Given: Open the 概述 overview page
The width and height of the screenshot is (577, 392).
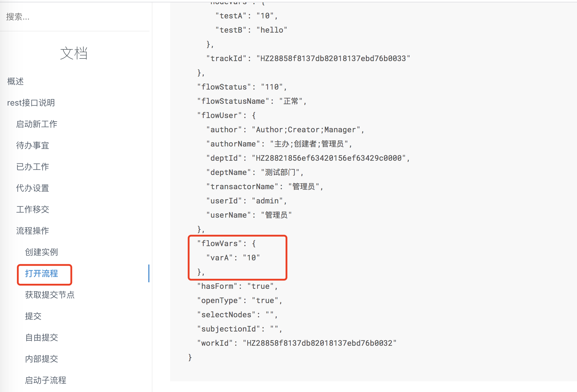Looking at the screenshot, I should click(x=15, y=81).
